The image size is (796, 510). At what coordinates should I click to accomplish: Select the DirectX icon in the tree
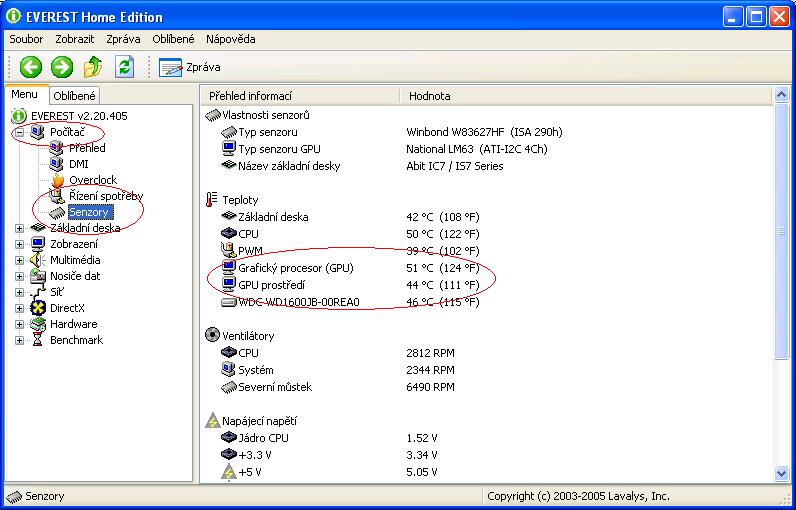point(38,308)
